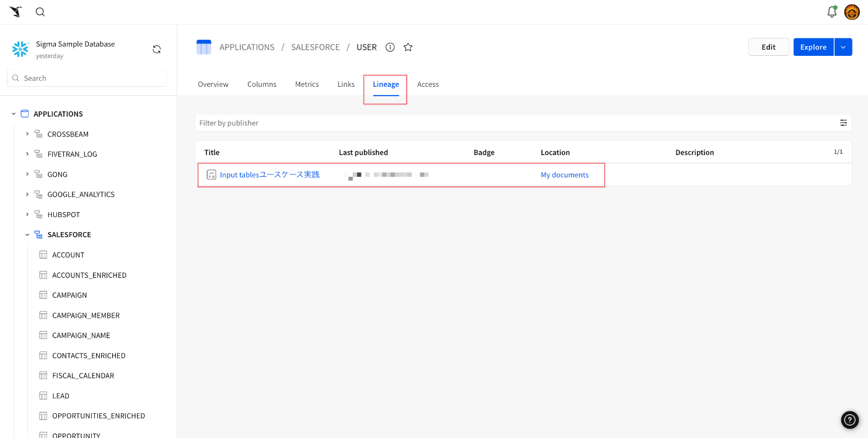
Task: Select the OPPORTUNITIES_ENRICHED table
Action: pyautogui.click(x=99, y=416)
